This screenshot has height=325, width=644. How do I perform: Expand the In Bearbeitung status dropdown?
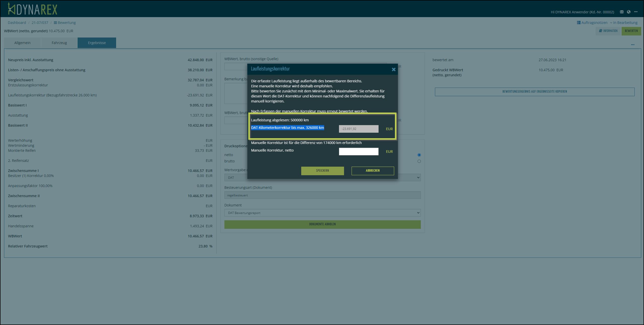coord(624,23)
